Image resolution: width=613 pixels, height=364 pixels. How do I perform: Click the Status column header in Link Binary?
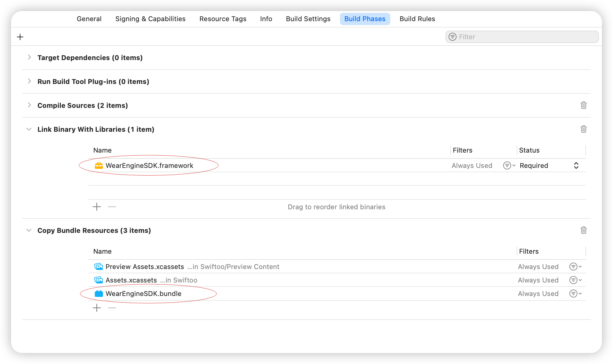tap(529, 150)
